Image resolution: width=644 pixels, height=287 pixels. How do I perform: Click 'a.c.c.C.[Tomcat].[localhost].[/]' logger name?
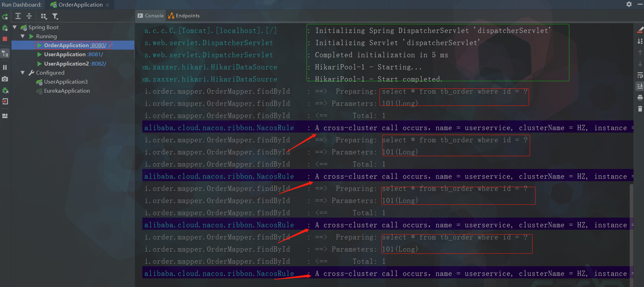[x=210, y=31]
